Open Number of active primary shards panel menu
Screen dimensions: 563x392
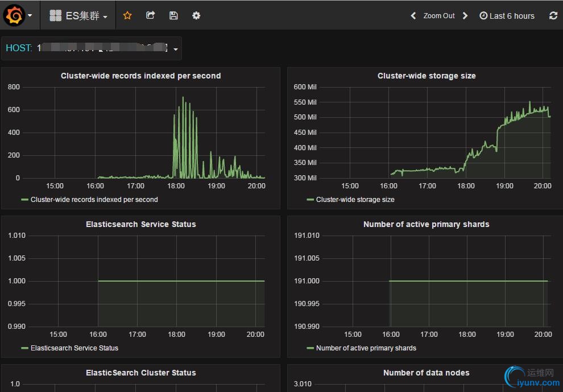[426, 224]
